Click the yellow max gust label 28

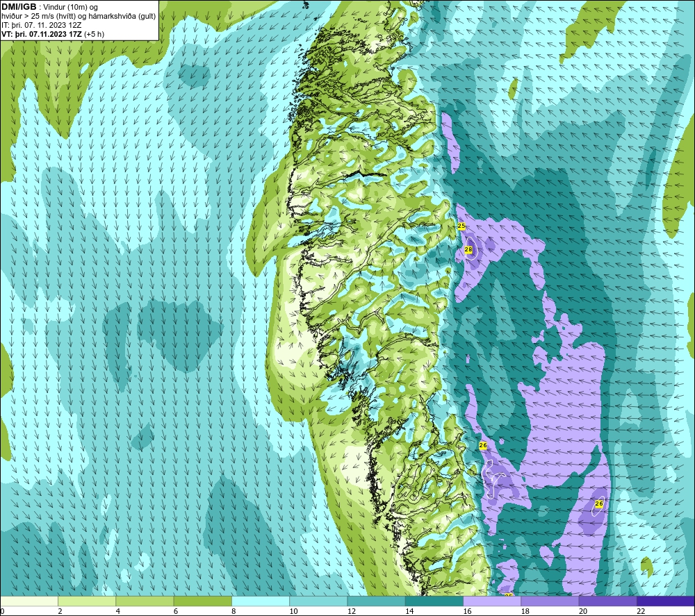click(468, 250)
